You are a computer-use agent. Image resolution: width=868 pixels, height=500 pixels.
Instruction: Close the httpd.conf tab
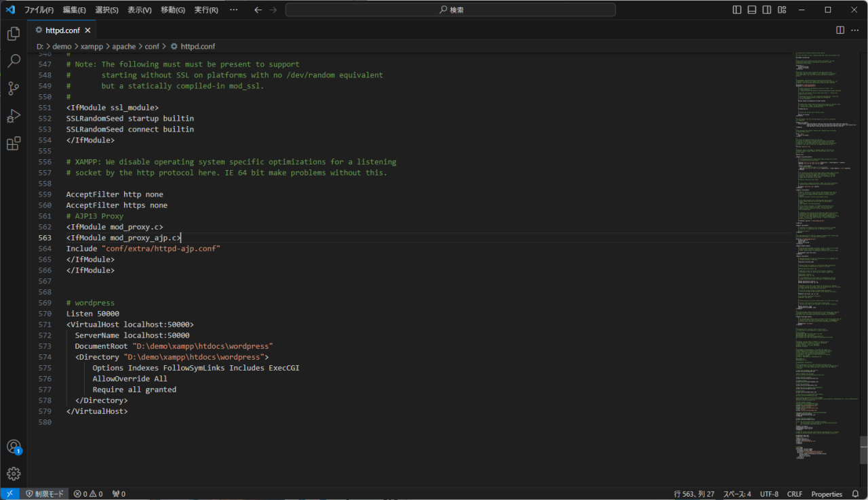point(88,30)
